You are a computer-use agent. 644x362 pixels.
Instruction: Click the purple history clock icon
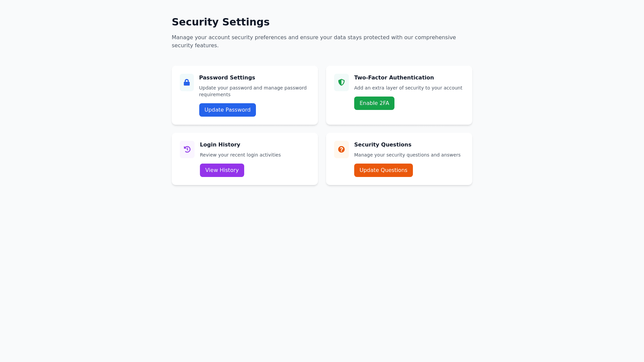point(187,149)
